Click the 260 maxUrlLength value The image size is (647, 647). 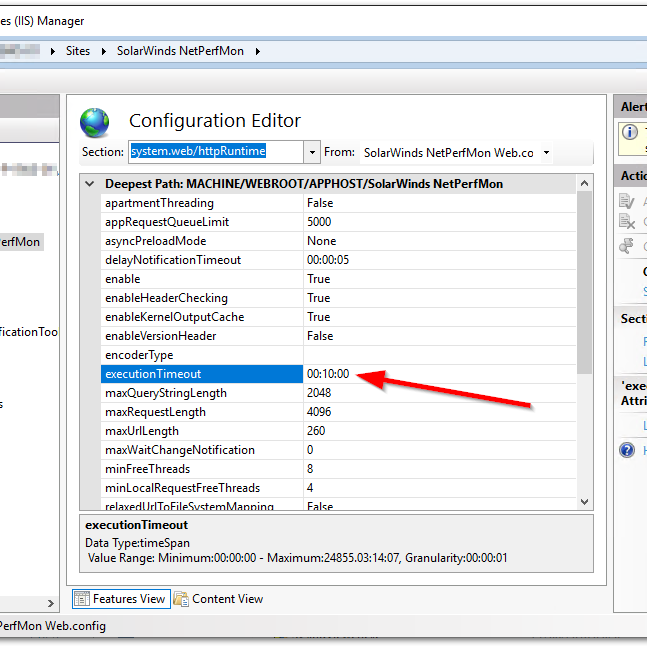tap(316, 431)
